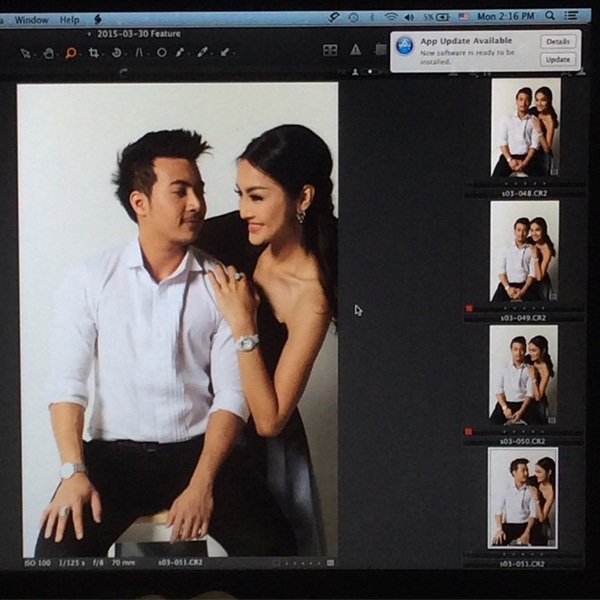Select the Rotate tool in toolbar
The image size is (600, 600).
116,53
